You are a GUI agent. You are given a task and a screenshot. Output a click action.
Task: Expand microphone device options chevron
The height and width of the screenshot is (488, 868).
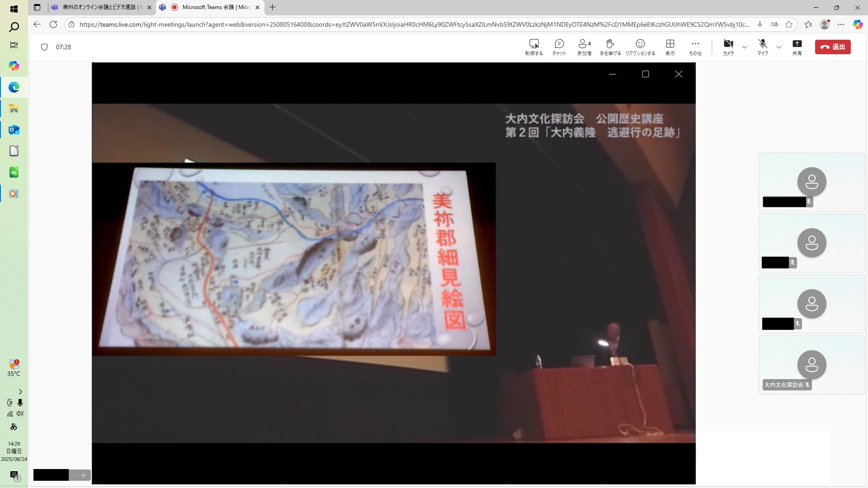pyautogui.click(x=779, y=47)
